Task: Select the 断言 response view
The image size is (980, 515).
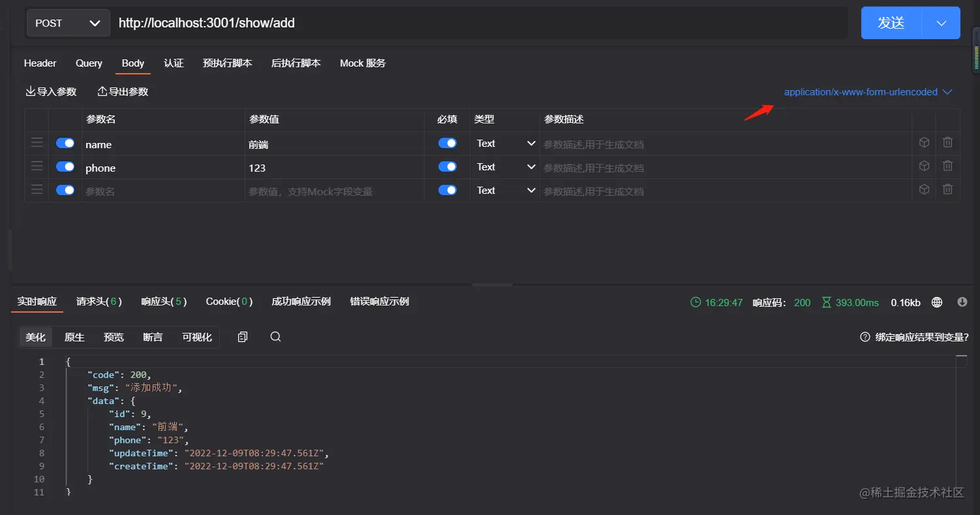Action: (x=153, y=337)
